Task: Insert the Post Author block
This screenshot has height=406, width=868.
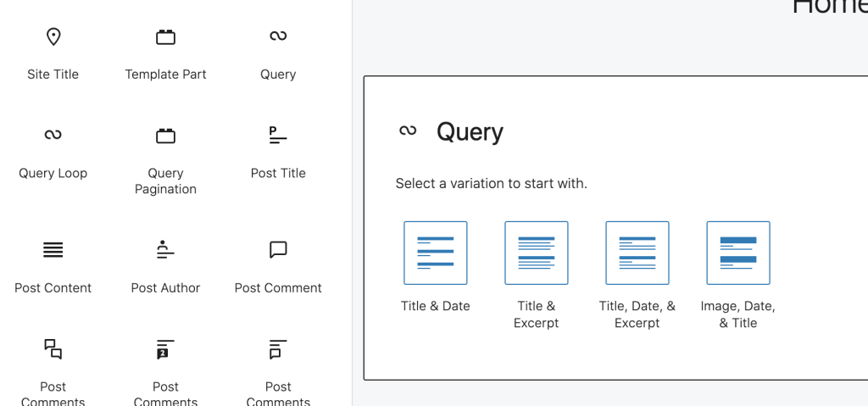Action: pos(165,265)
